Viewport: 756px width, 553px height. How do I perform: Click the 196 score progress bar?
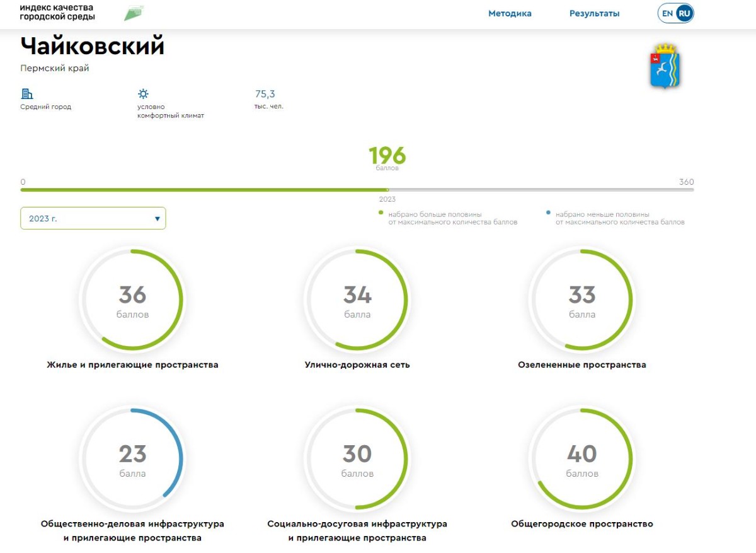(357, 189)
